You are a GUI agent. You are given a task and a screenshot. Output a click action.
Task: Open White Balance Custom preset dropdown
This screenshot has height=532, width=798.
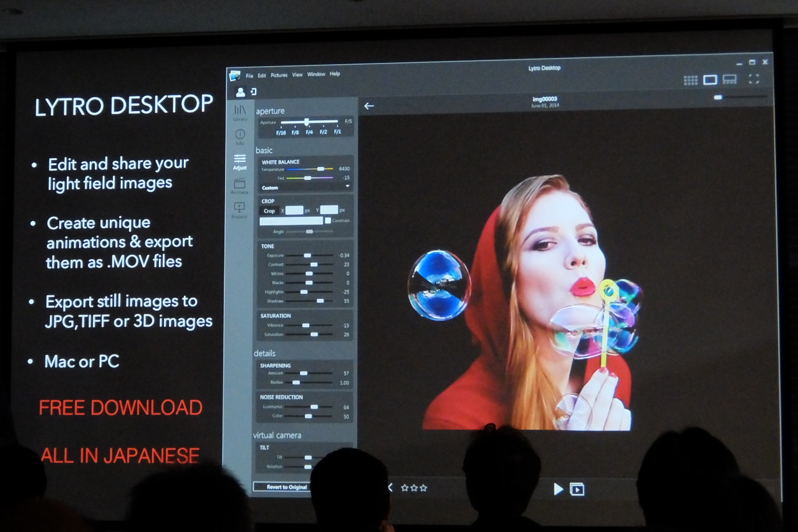(x=305, y=188)
